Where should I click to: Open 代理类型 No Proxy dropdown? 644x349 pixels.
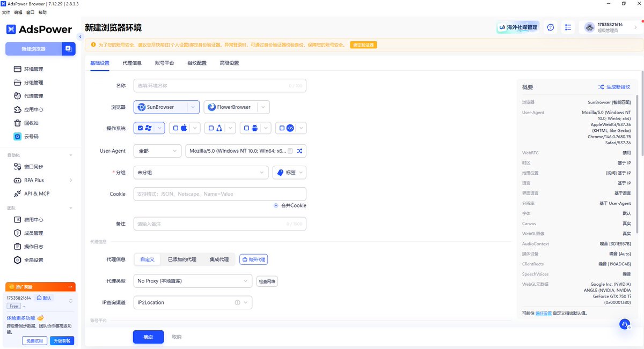click(x=193, y=281)
